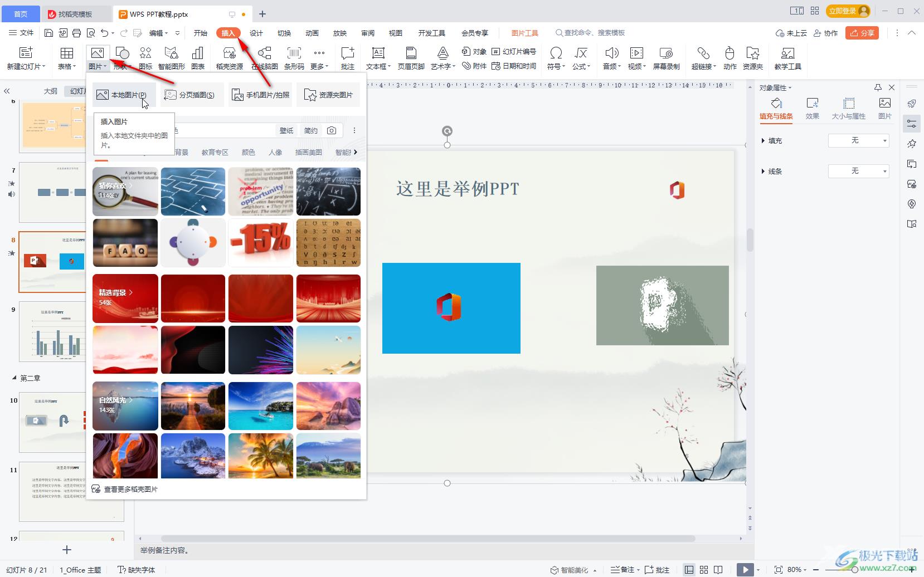Choose 资源夹图片 option
This screenshot has height=577, width=924.
point(329,95)
